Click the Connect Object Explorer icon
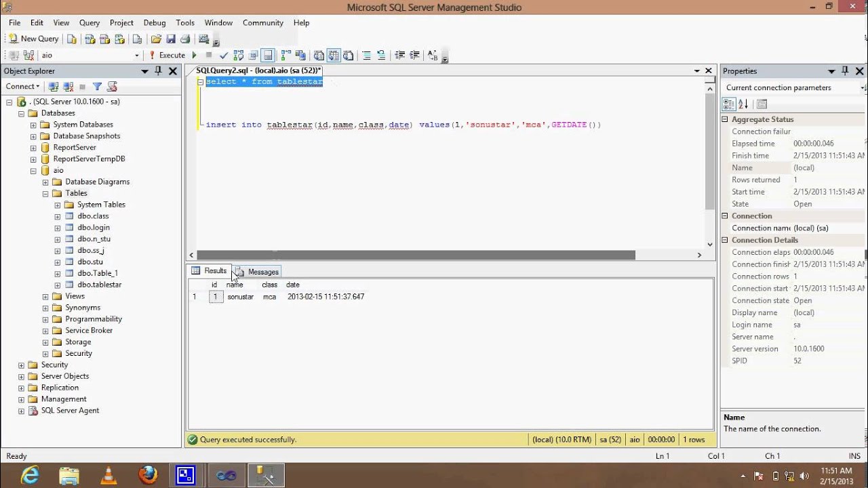 point(53,86)
